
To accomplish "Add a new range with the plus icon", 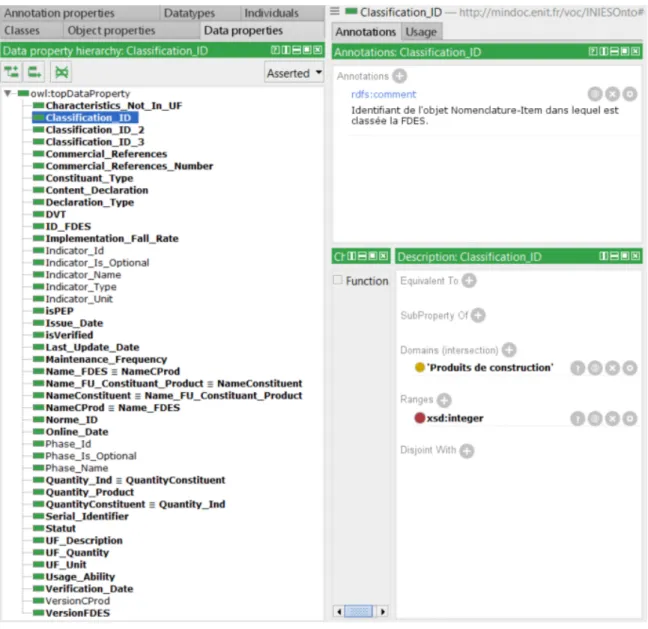I will click(444, 400).
